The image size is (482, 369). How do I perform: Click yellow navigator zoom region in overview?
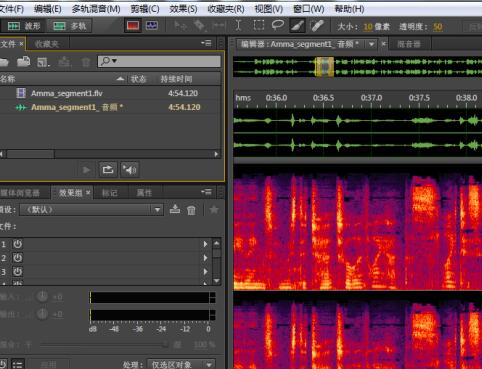324,66
